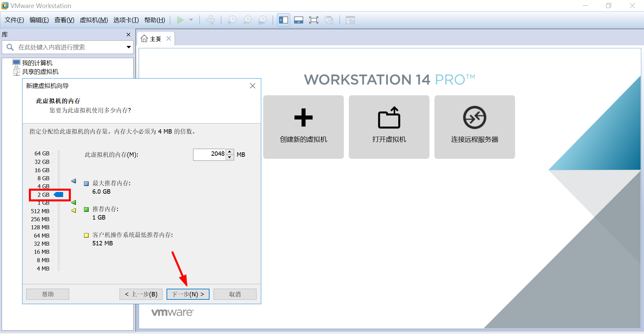Click the 8 GB memory scale label
The image size is (644, 334).
(43, 178)
